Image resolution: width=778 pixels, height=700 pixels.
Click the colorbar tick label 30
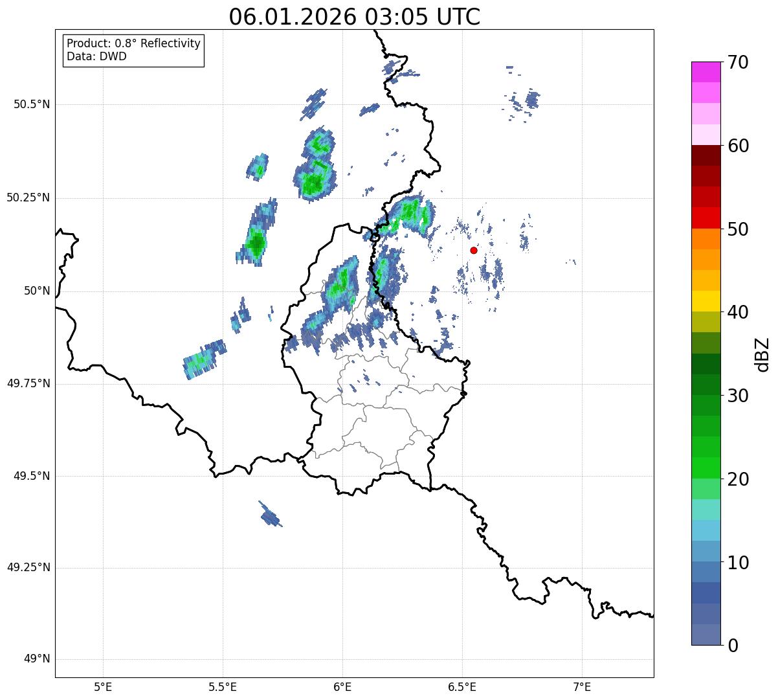738,396
